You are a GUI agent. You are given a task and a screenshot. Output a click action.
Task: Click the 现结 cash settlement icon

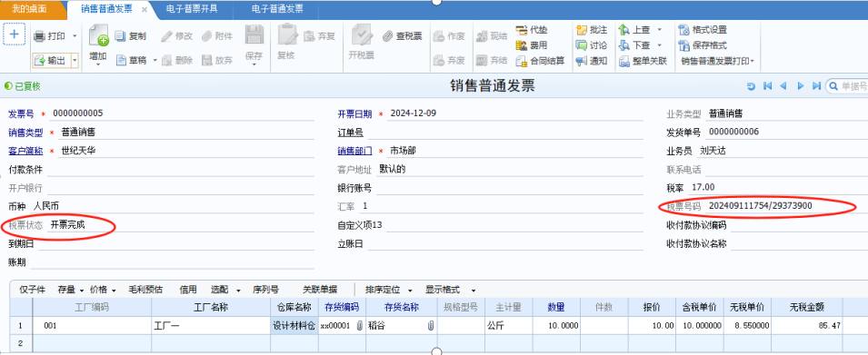481,36
